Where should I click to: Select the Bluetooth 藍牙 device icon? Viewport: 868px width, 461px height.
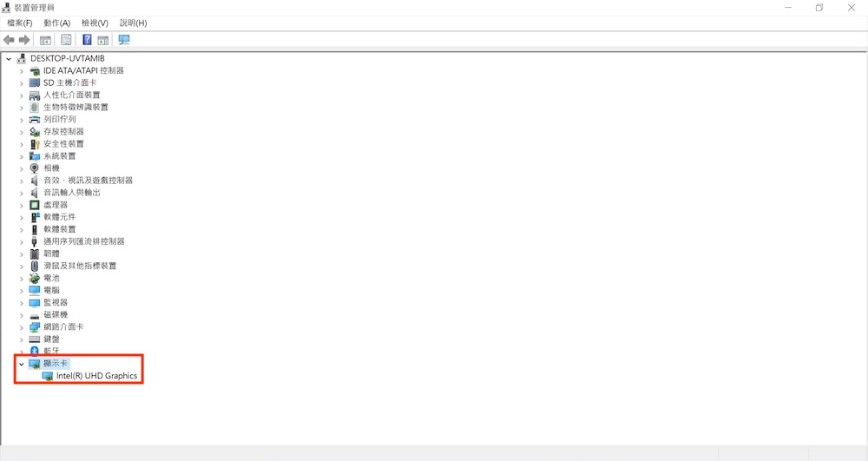coord(35,351)
